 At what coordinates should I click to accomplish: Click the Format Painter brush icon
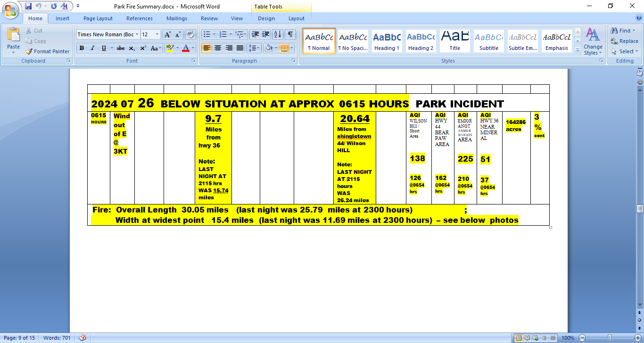(x=29, y=51)
